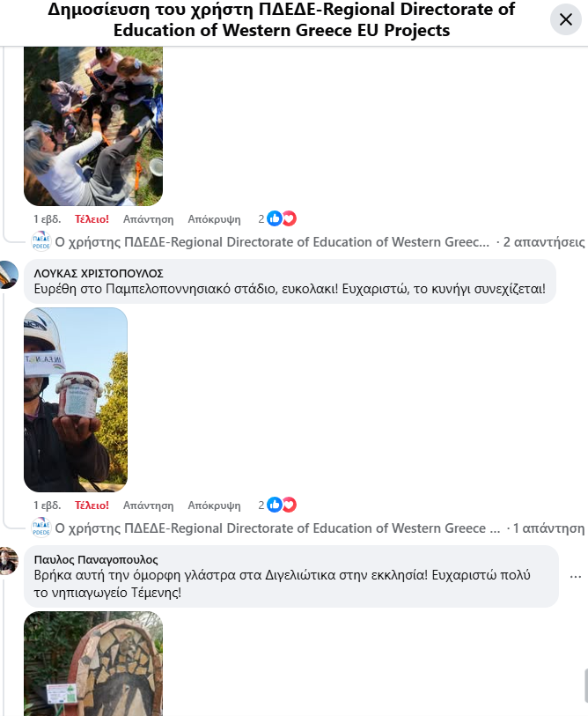Hide ΛΟΥΚΑΣ comment with Απόκρυψη
Viewport: 588px width, 716px height.
[214, 506]
